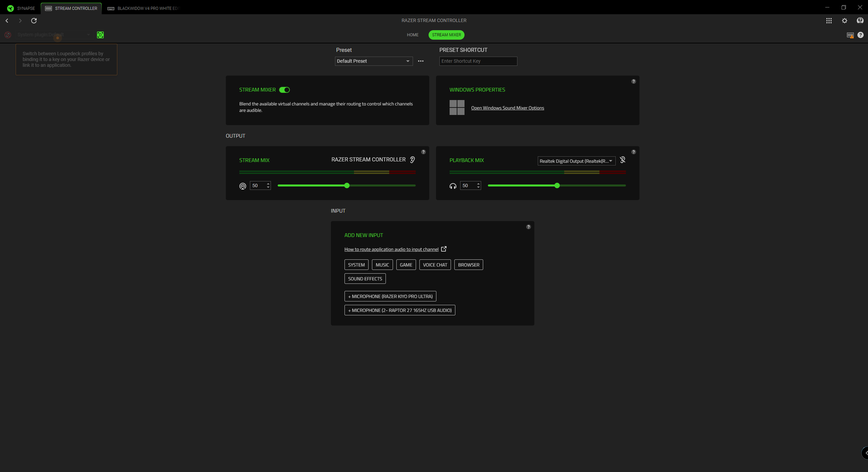Click the back arrow navigation icon
Screen dimensions: 868x472
click(7, 21)
